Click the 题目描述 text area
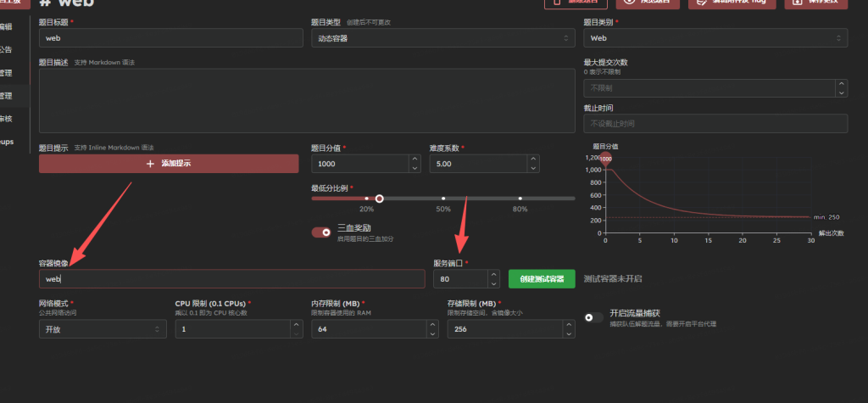868x403 pixels. 307,100
